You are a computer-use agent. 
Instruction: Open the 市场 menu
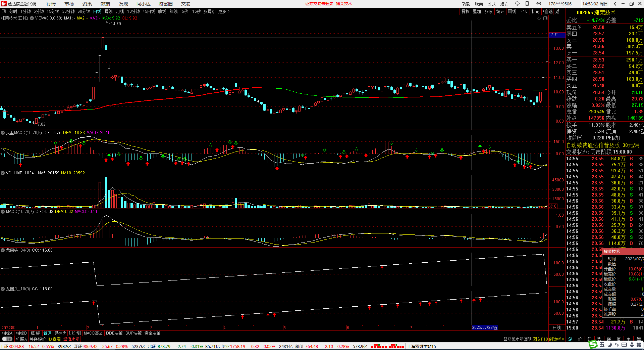69,4
